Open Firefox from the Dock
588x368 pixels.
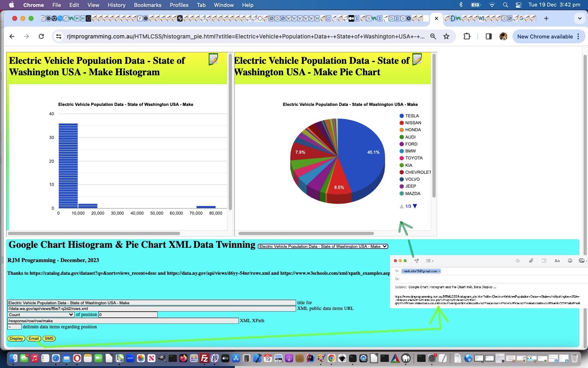click(x=183, y=359)
